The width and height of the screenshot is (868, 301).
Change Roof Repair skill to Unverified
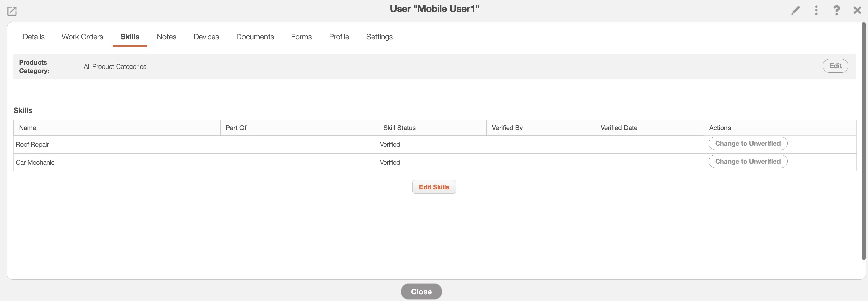point(747,143)
